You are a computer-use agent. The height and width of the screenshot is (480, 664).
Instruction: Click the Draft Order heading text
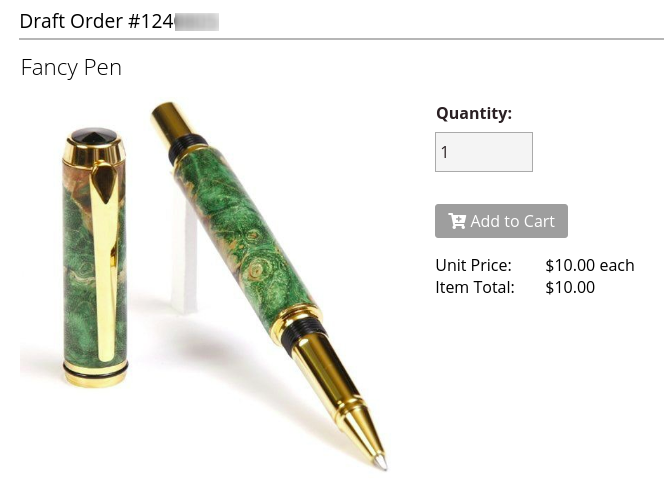96,21
